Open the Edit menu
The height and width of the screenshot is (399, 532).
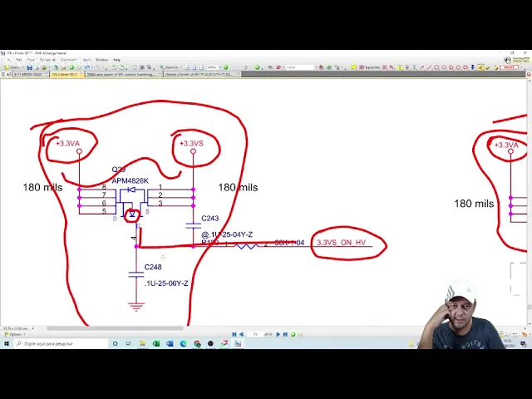coord(19,60)
